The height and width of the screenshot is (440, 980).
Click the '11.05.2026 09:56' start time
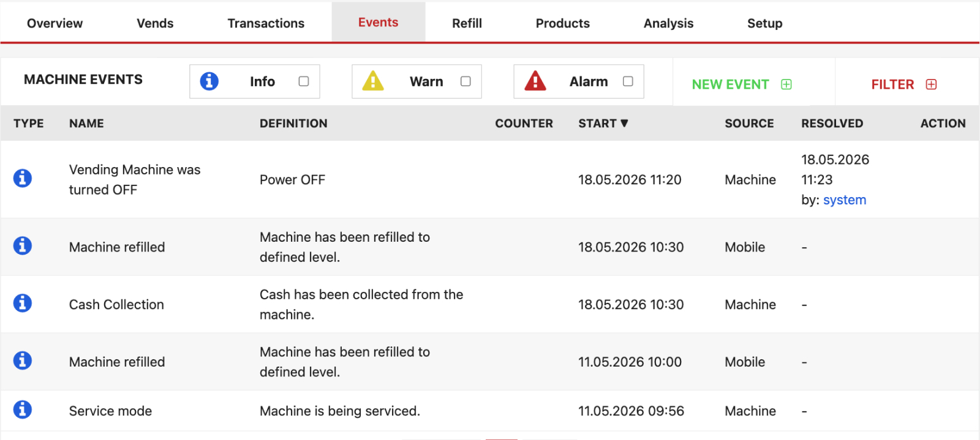(x=631, y=411)
